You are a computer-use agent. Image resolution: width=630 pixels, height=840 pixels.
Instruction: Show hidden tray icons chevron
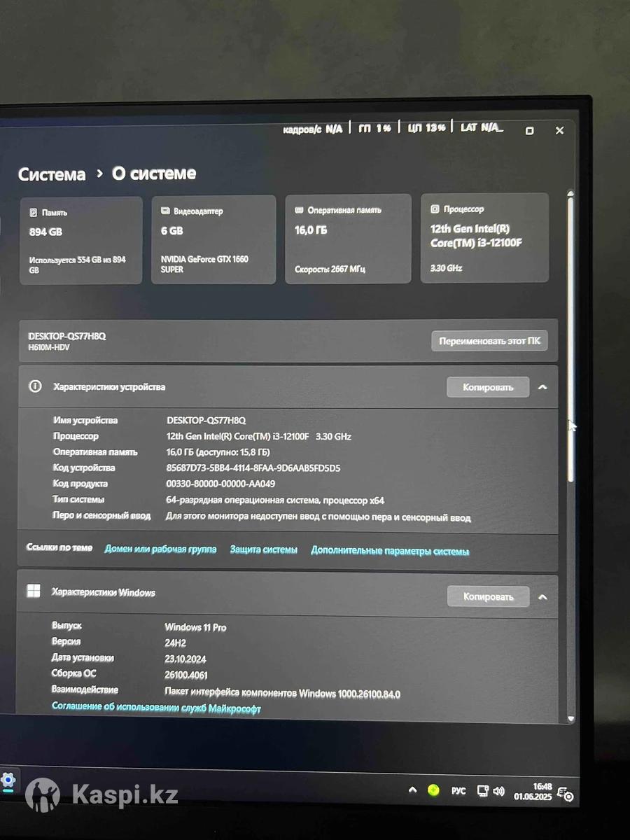point(413,790)
